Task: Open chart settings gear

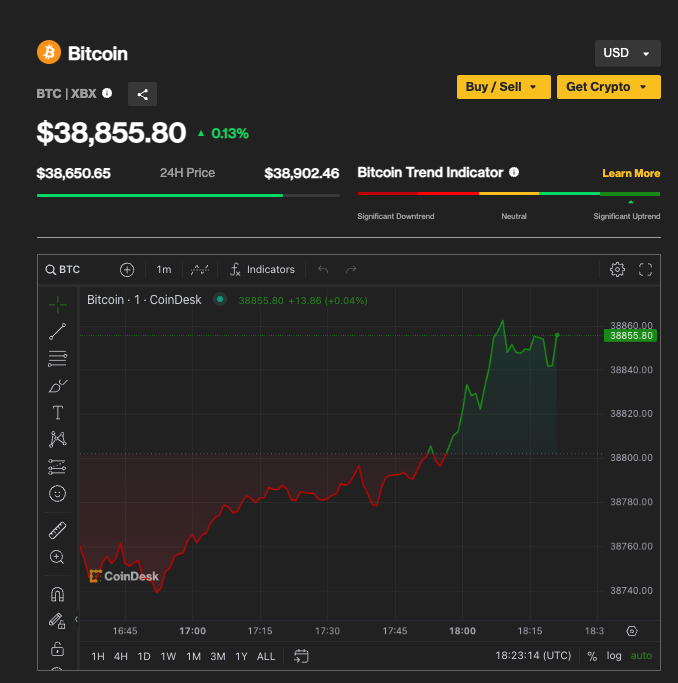Action: pyautogui.click(x=617, y=270)
